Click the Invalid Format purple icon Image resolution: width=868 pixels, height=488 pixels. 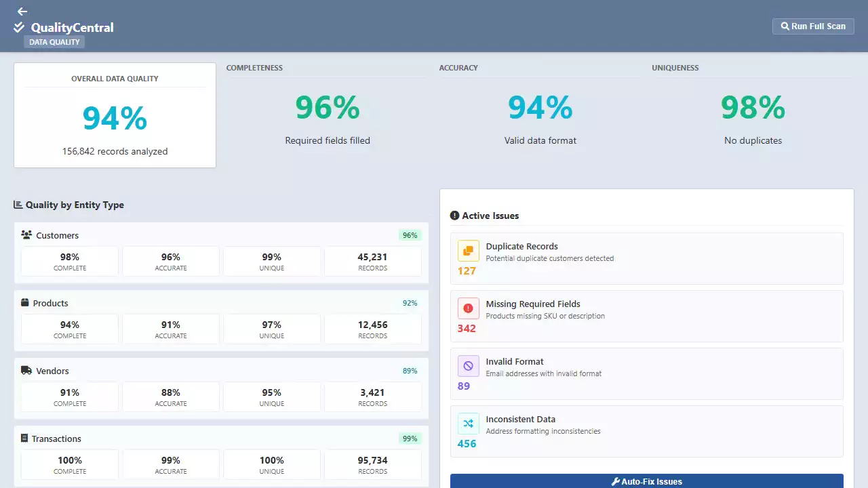coord(468,366)
